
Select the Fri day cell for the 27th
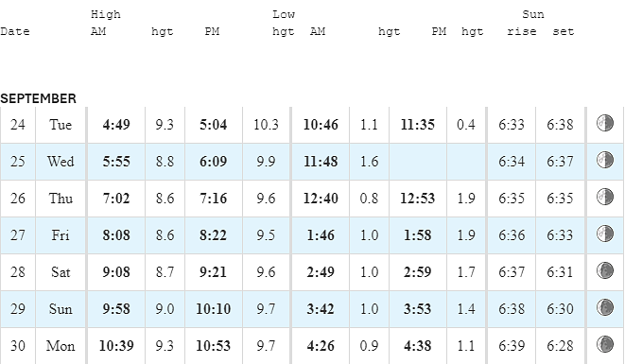[61, 235]
